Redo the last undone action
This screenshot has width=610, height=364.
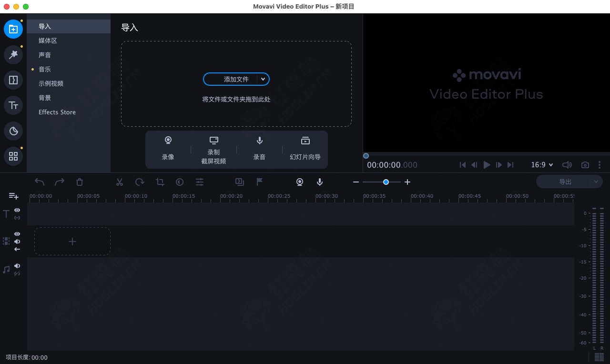coord(60,182)
